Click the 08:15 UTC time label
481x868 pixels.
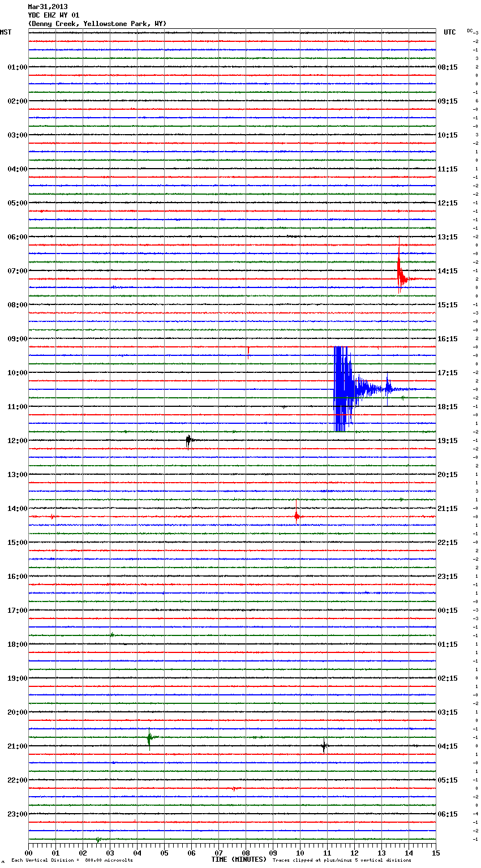[448, 67]
